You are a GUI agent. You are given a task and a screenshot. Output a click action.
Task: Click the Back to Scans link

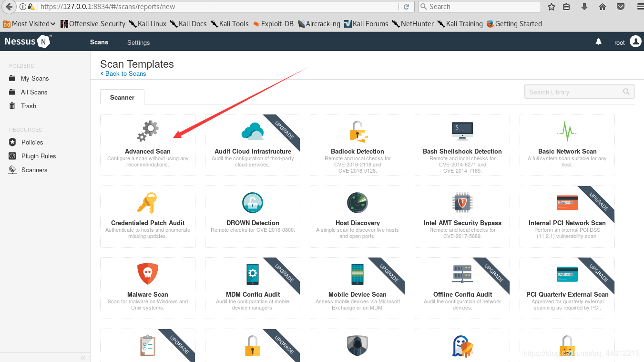(x=123, y=73)
